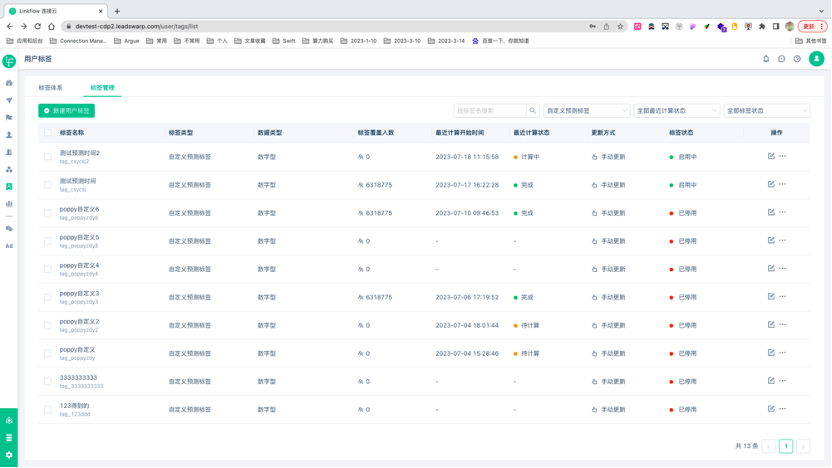Click the 新建用户标签 button
832x468 pixels.
coord(66,110)
